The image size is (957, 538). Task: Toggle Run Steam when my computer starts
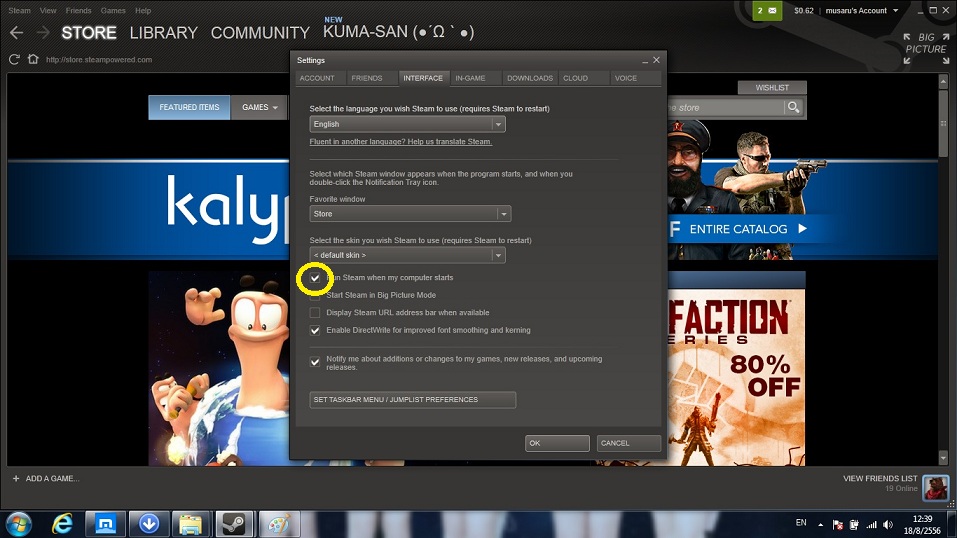coord(315,278)
